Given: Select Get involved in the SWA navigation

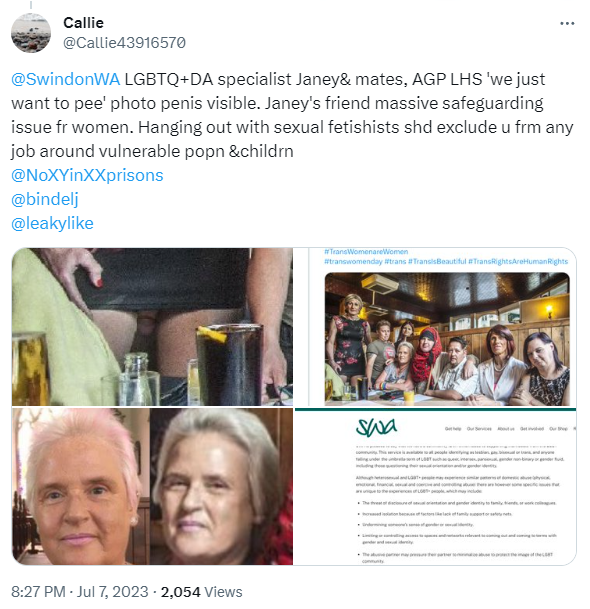Looking at the screenshot, I should click(532, 429).
